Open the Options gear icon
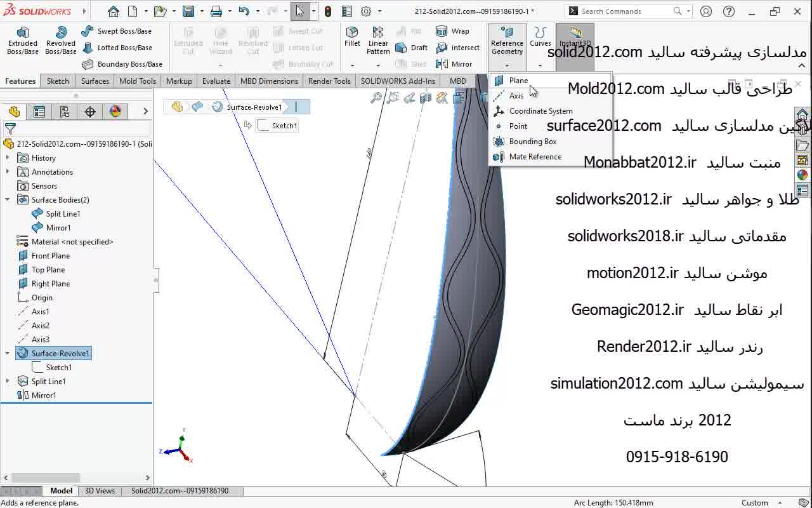This screenshot has width=812, height=508. click(x=366, y=11)
